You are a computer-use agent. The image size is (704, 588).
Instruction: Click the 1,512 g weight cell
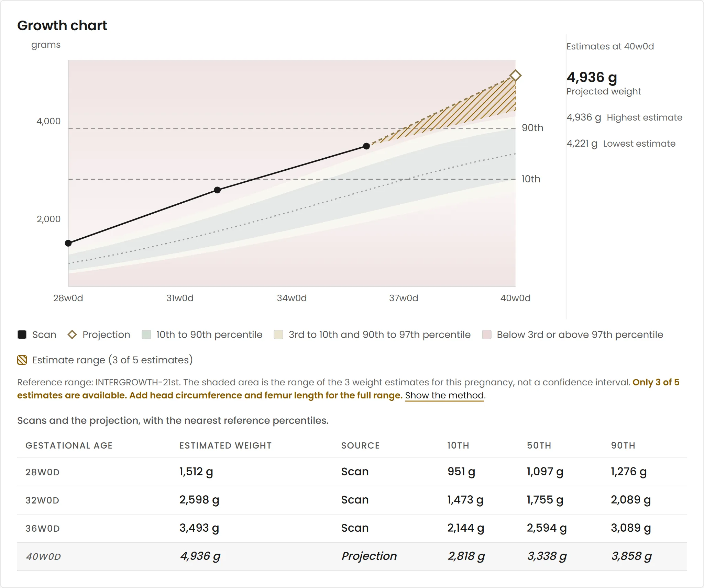click(x=196, y=472)
